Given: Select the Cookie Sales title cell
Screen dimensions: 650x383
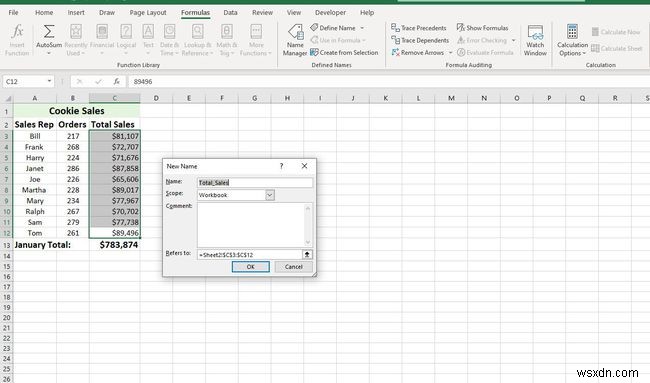Looking at the screenshot, I should (77, 111).
